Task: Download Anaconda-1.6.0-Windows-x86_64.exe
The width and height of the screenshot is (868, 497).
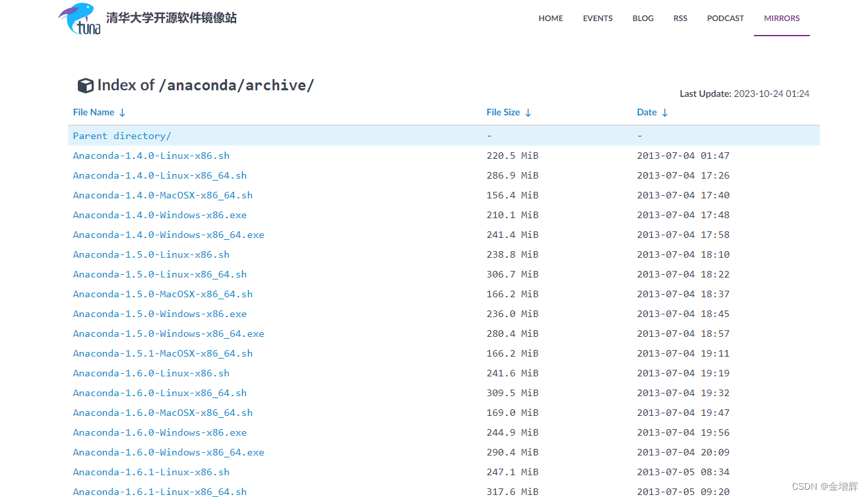Action: [x=168, y=452]
